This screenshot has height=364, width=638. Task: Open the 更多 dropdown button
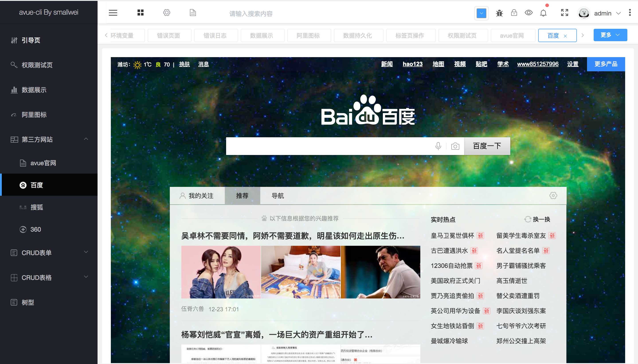tap(610, 35)
